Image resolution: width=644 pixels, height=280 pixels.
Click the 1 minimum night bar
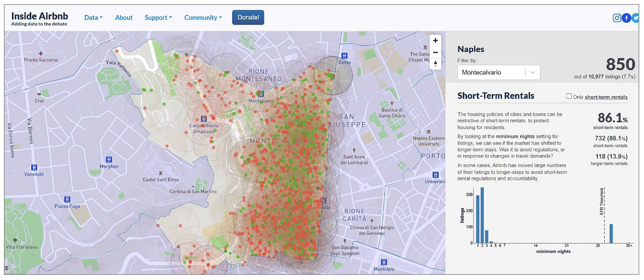tap(478, 219)
